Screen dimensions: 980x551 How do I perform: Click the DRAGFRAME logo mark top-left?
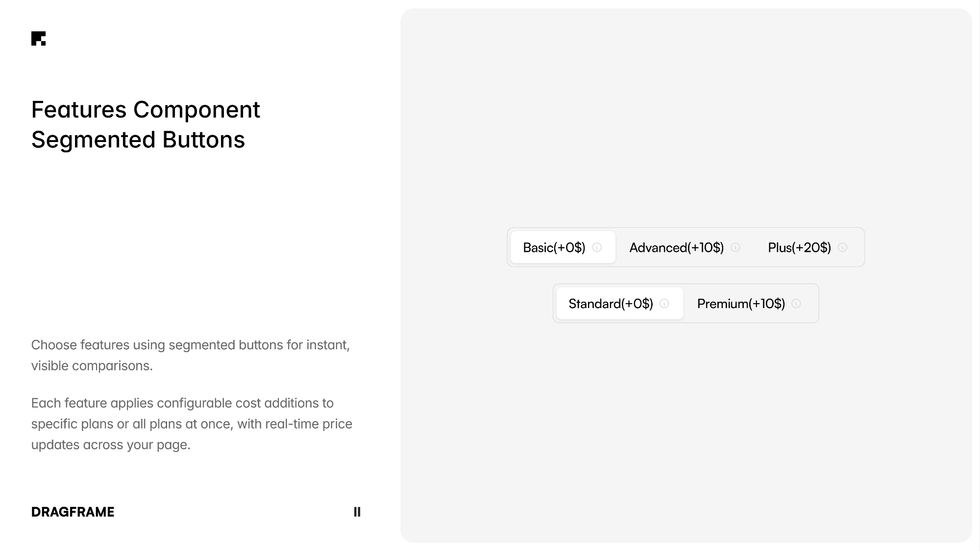coord(38,39)
